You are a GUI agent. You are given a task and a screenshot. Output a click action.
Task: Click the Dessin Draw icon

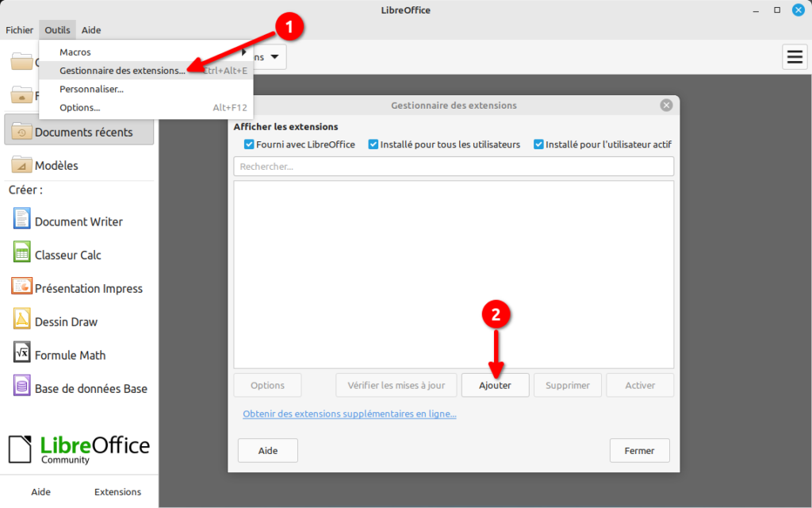coord(21,319)
